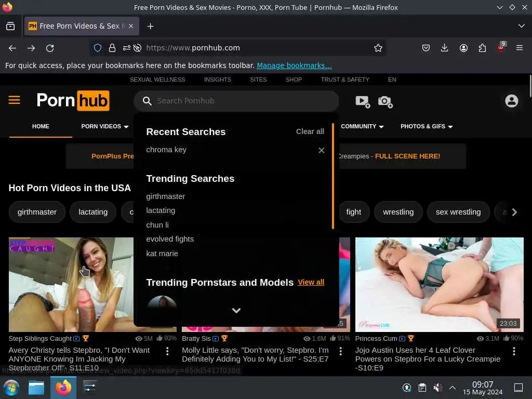The height and width of the screenshot is (399, 532).
Task: Follow the Manage bookmarks link
Action: [x=294, y=65]
